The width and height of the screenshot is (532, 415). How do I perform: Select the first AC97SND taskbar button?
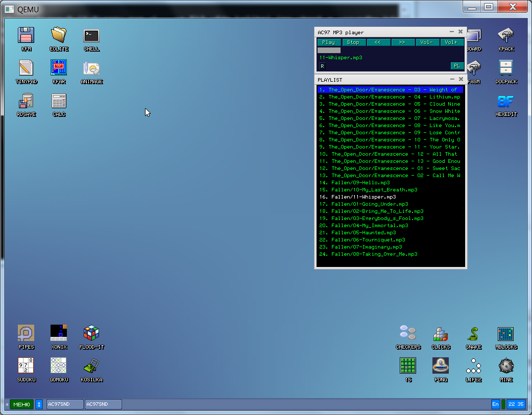(x=65, y=404)
